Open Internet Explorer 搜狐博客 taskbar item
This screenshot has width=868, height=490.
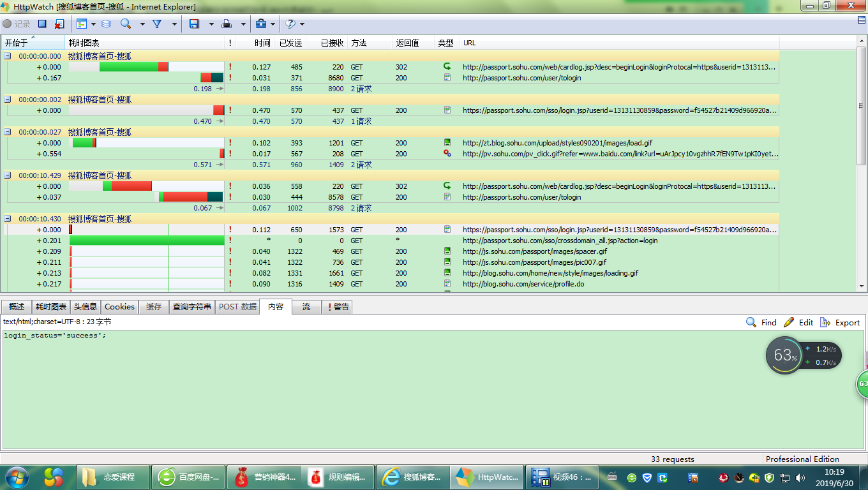click(x=412, y=477)
